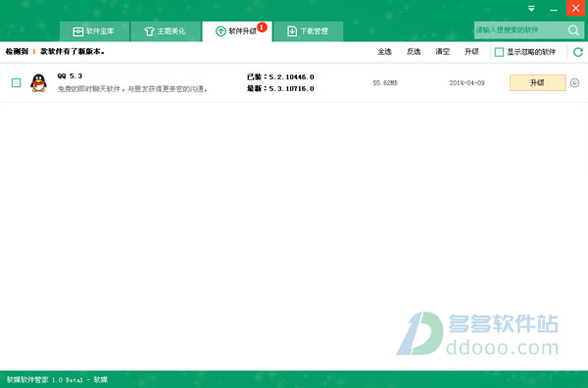
Task: Click the 2014-04-09 date value
Action: tap(466, 83)
